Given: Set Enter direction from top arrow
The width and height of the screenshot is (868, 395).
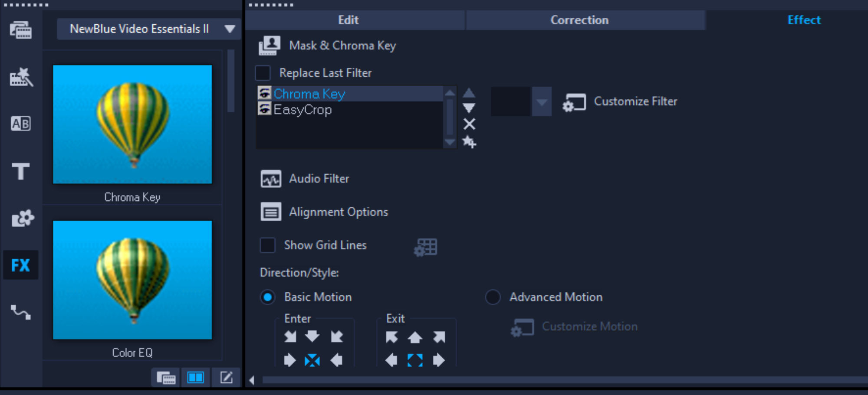Looking at the screenshot, I should 312,336.
